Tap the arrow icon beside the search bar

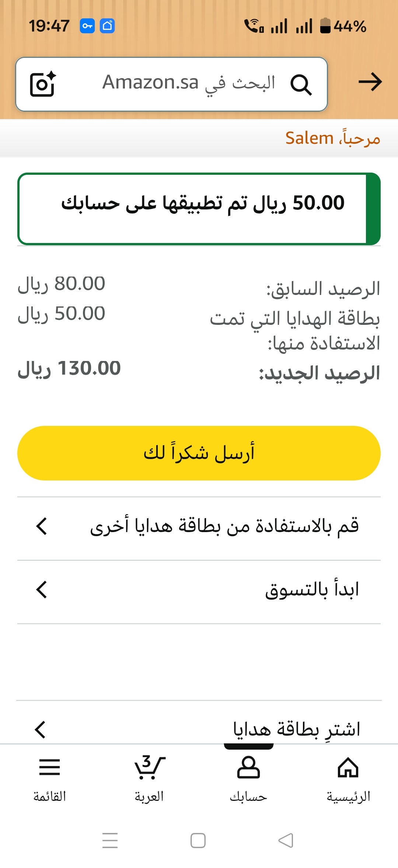370,82
